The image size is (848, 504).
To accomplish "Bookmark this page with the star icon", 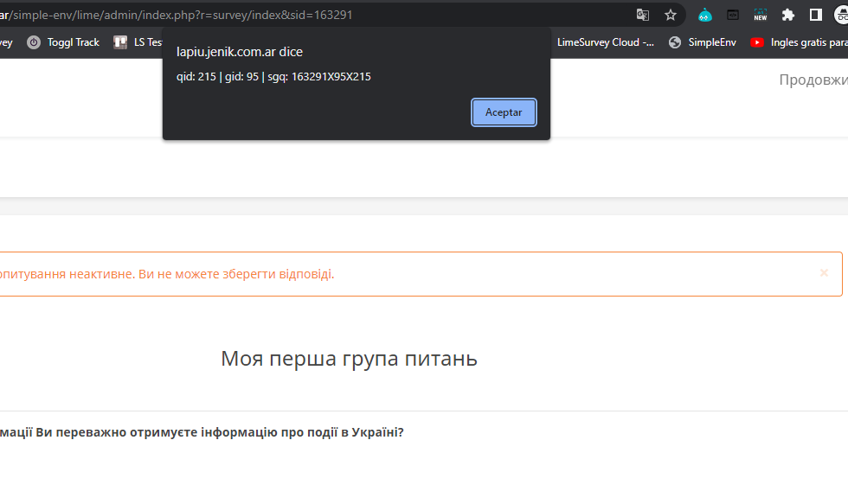I will [671, 15].
